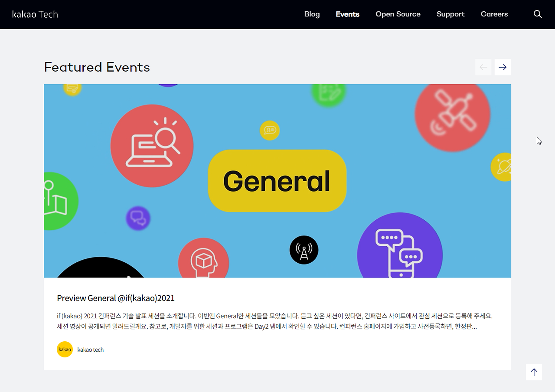Open the General event banner image

point(277,181)
